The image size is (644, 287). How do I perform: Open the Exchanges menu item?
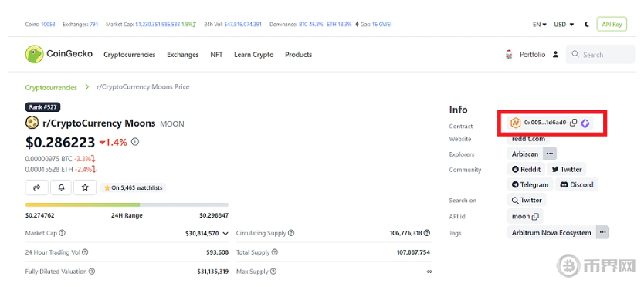tap(183, 55)
